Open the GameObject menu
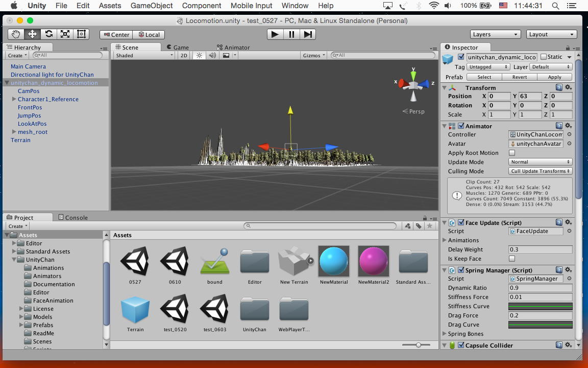The height and width of the screenshot is (368, 588). [x=152, y=6]
